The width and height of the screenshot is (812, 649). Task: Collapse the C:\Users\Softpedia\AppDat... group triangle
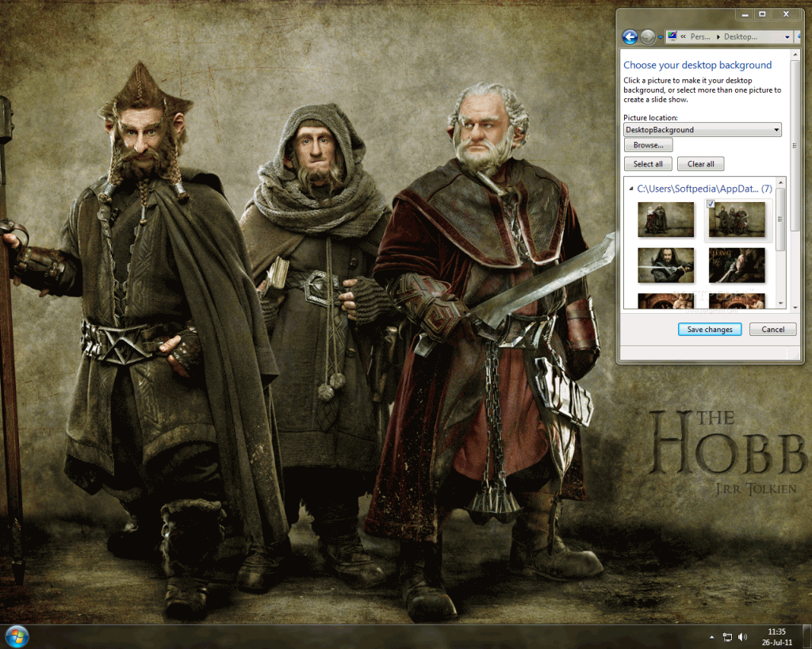pyautogui.click(x=630, y=189)
